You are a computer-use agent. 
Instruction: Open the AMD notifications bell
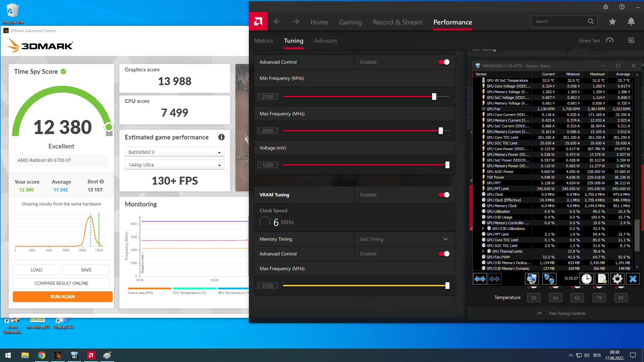tap(631, 22)
